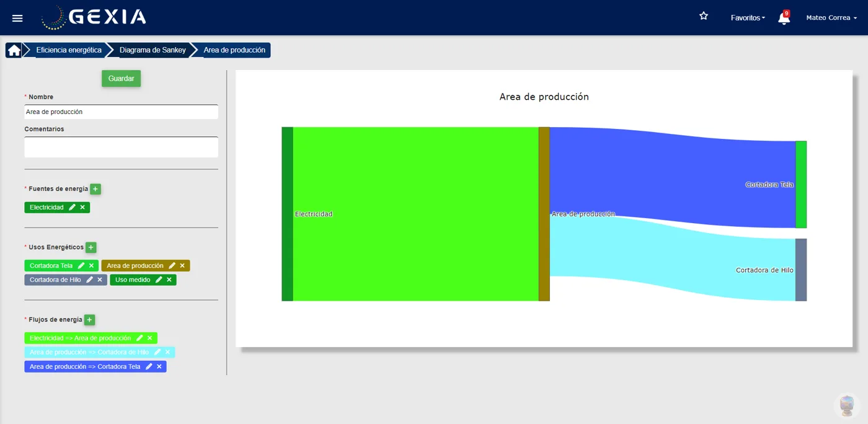Screen dimensions: 868x424
Task: Delete the Area de producción use tag
Action: coord(182,265)
